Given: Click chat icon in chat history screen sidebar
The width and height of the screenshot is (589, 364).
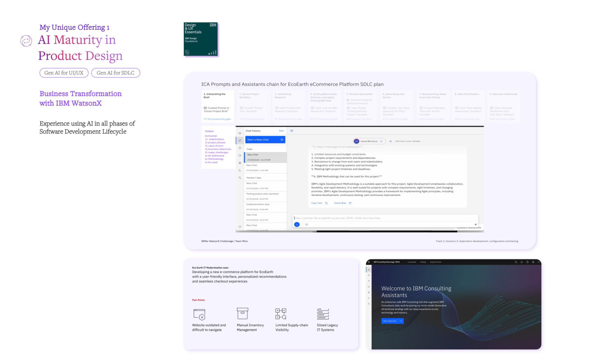Looking at the screenshot, I should [240, 140].
